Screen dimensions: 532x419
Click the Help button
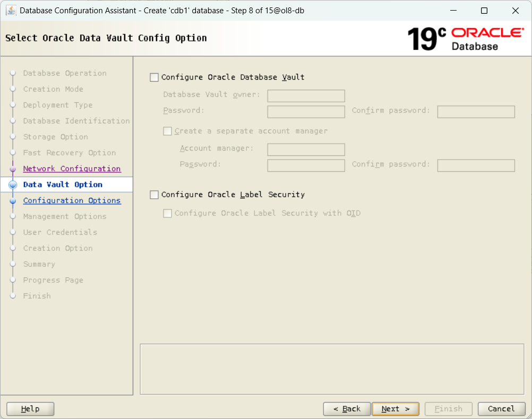click(x=30, y=409)
